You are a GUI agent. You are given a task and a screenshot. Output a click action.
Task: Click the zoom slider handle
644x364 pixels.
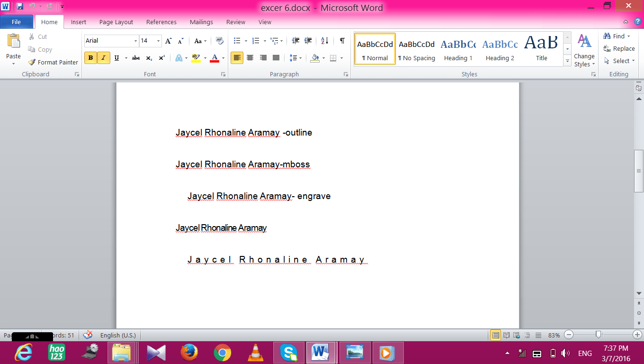599,335
